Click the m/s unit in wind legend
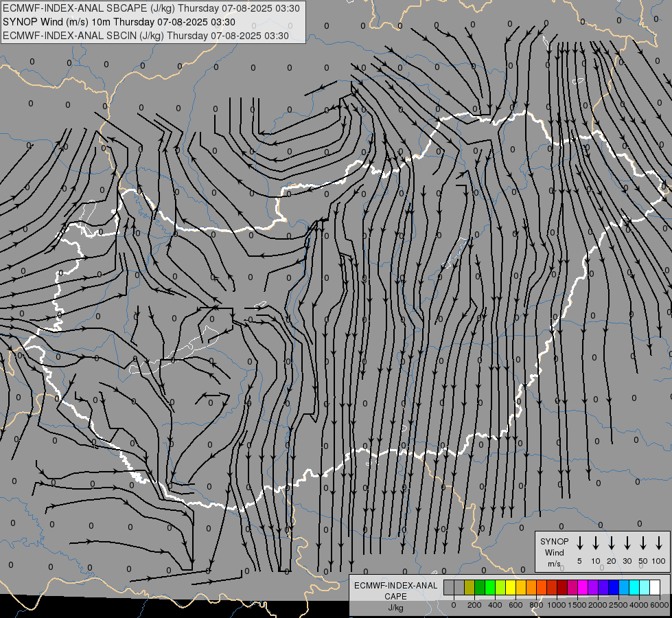Screen dimensions: 672x618 pyautogui.click(x=554, y=564)
